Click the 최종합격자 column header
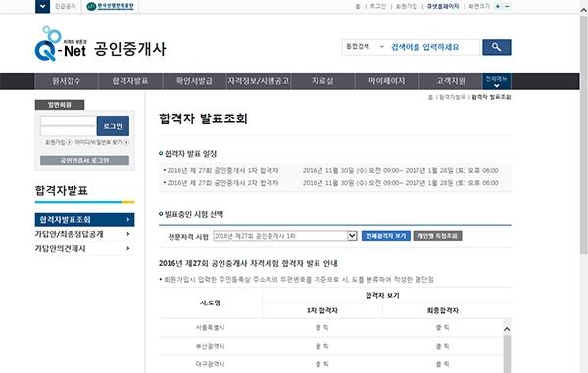 point(443,310)
